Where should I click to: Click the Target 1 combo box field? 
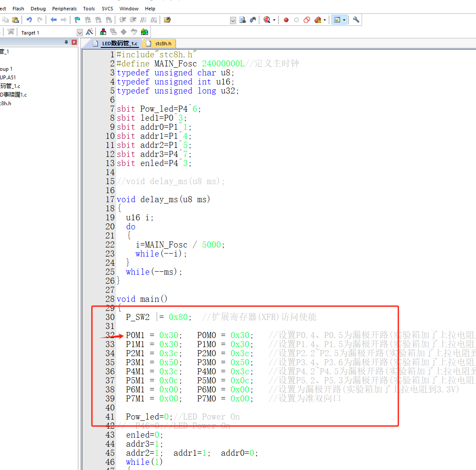pos(50,32)
